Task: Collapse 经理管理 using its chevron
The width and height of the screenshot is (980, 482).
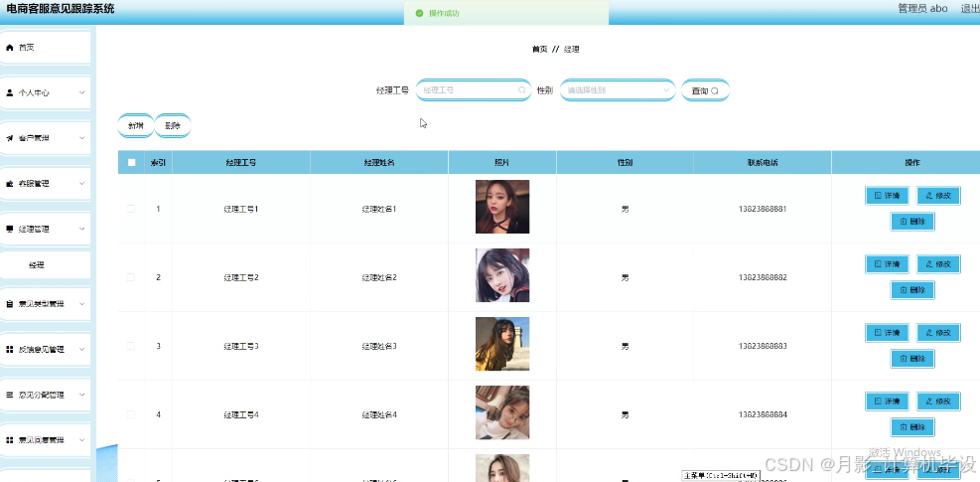Action: (81, 230)
